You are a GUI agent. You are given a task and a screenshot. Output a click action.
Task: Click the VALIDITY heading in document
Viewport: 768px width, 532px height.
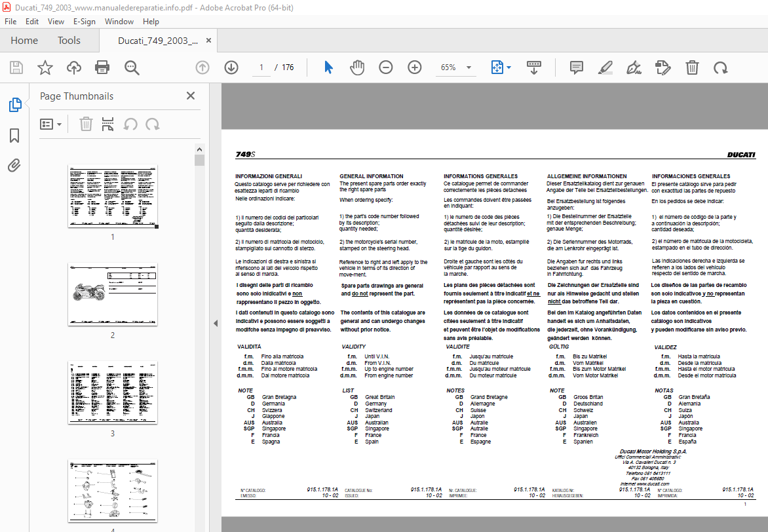(x=354, y=347)
